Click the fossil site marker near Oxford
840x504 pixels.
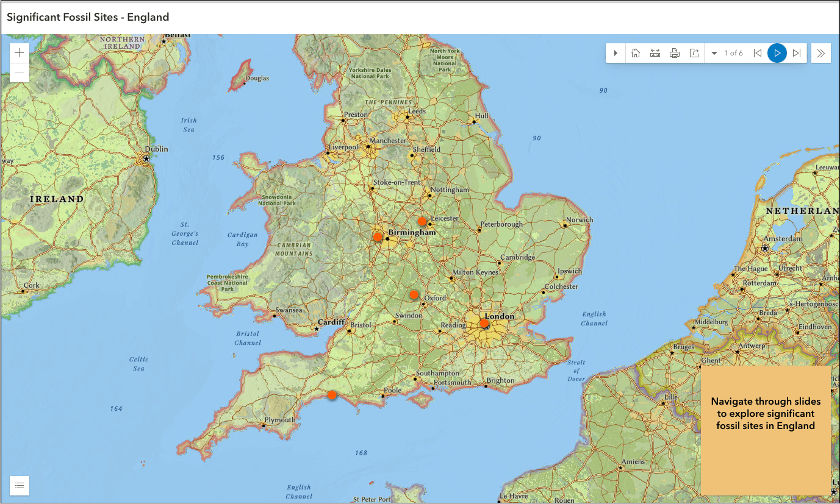[x=414, y=294]
